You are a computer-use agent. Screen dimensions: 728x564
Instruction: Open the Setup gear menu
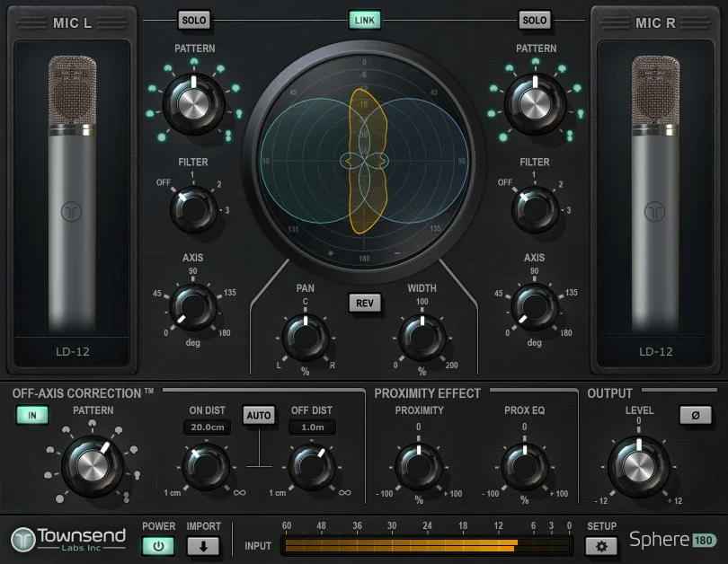600,545
